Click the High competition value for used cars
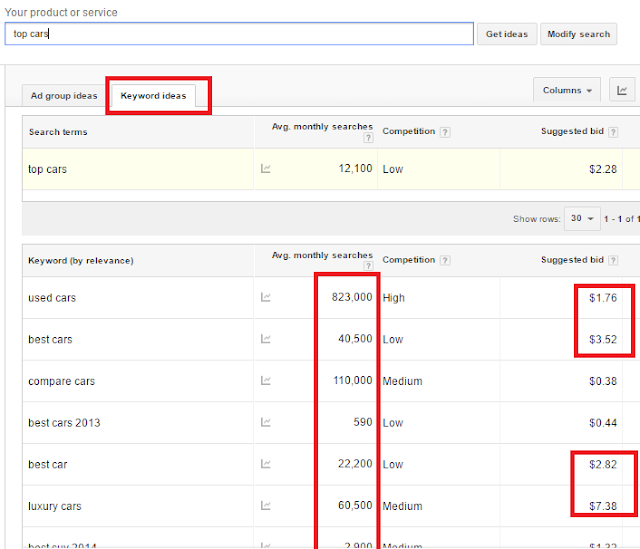 tap(393, 298)
